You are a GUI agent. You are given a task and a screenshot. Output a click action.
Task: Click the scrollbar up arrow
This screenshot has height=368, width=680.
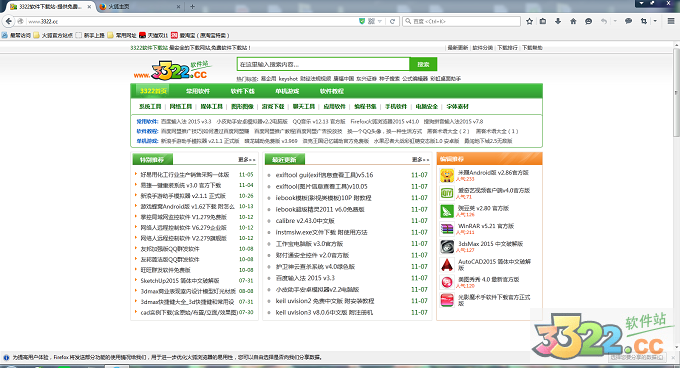pos(676,45)
